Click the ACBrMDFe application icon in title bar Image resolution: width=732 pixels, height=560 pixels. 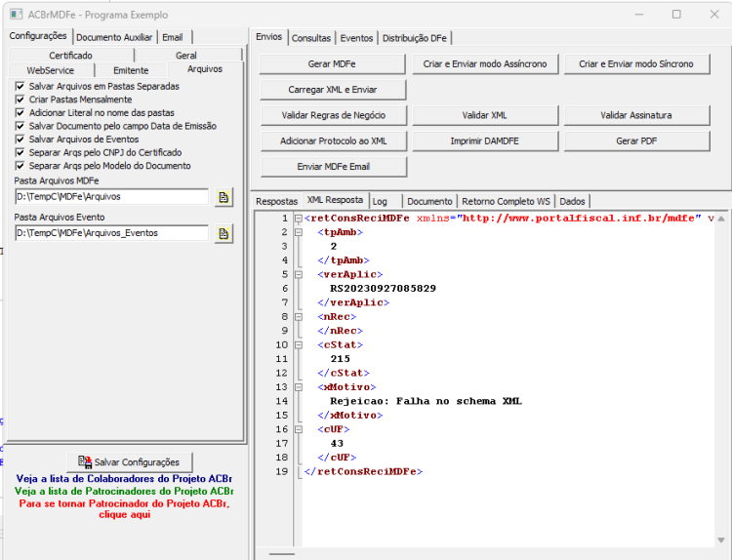pos(17,15)
